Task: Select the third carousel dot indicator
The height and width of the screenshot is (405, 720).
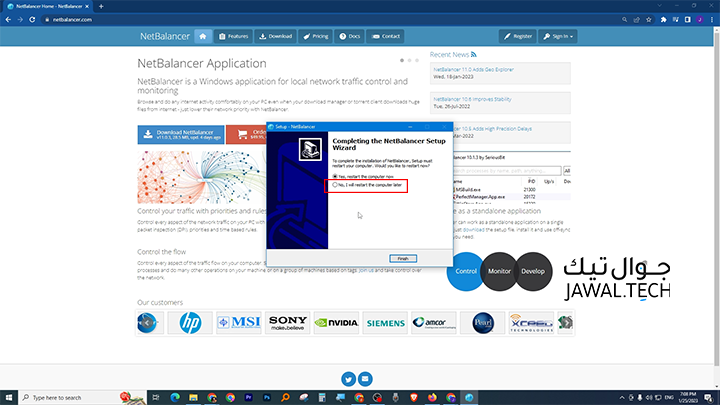Action: 417,60
